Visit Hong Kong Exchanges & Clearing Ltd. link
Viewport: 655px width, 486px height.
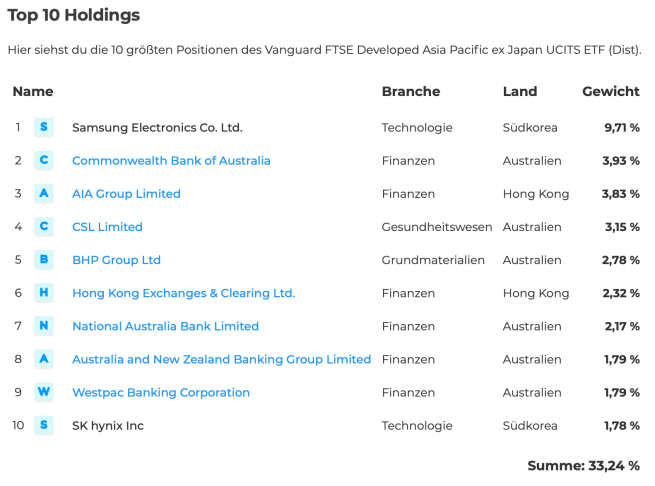183,293
